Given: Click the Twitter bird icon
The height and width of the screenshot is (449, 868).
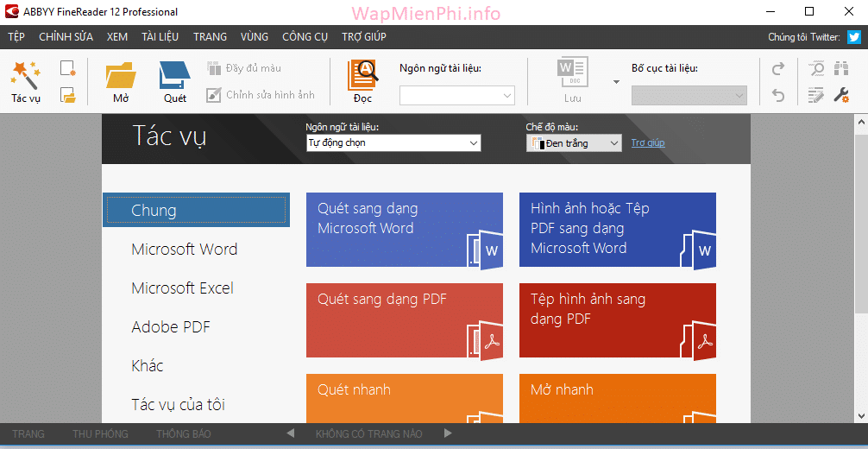Looking at the screenshot, I should pos(854,37).
